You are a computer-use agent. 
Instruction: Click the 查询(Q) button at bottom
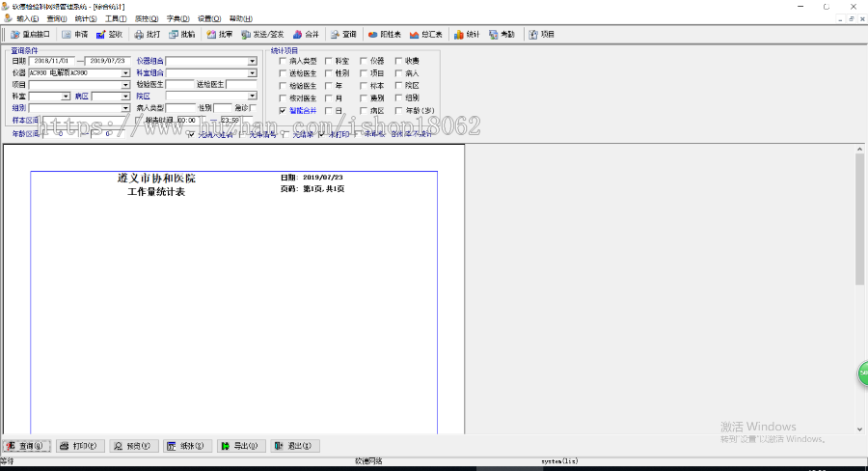pos(27,446)
